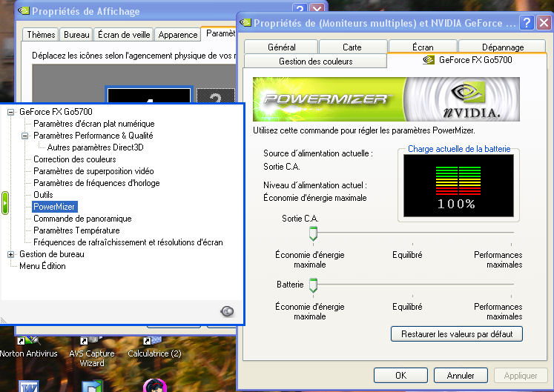
Task: Select the Paramètres tab in display properties
Action: tap(219, 33)
